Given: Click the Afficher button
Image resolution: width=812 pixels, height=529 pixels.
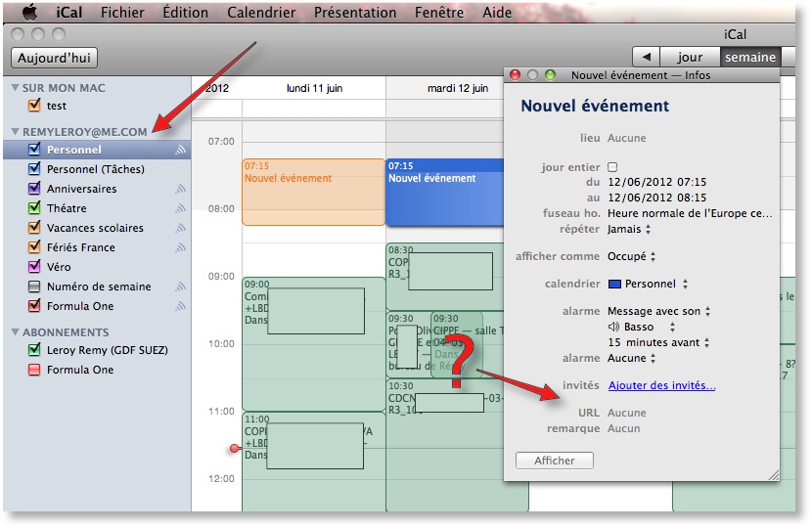Looking at the screenshot, I should [x=554, y=461].
